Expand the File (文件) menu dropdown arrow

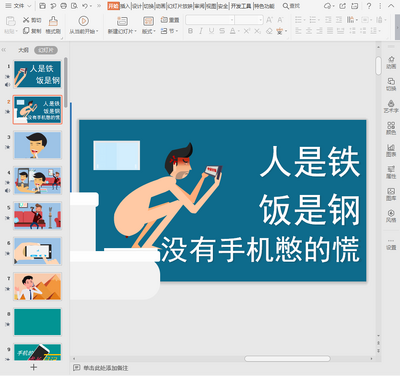coord(29,6)
